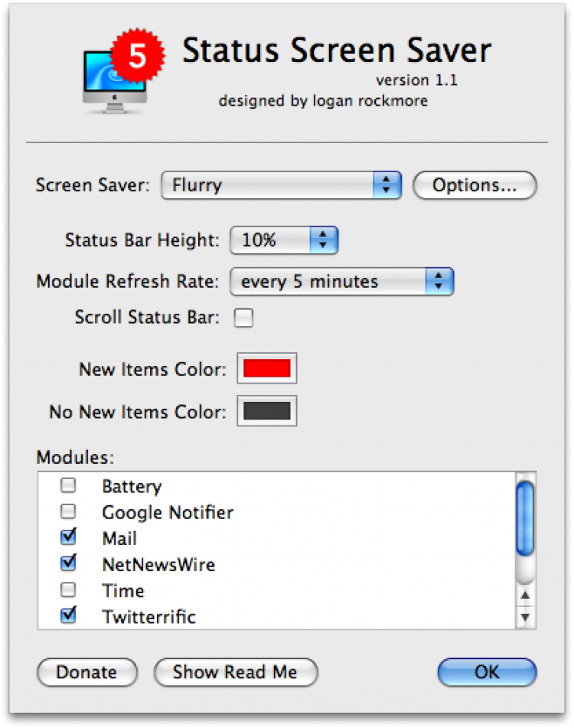The width and height of the screenshot is (574, 728).
Task: Open the Status Bar Height dropdown
Action: (x=283, y=240)
